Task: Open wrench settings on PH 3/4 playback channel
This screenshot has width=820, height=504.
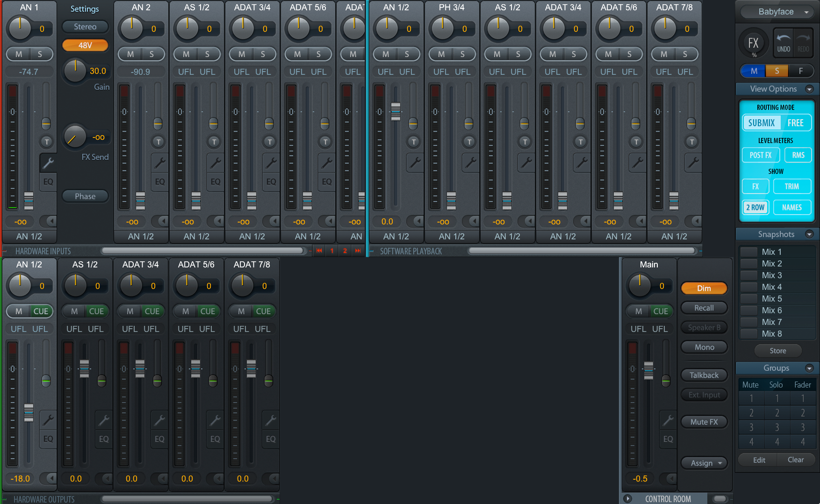Action: coord(470,163)
